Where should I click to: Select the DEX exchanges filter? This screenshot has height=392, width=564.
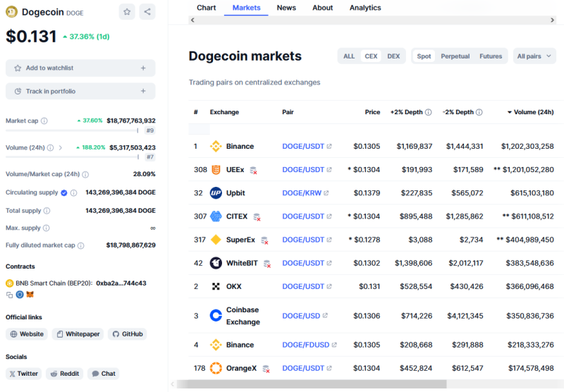pyautogui.click(x=393, y=56)
